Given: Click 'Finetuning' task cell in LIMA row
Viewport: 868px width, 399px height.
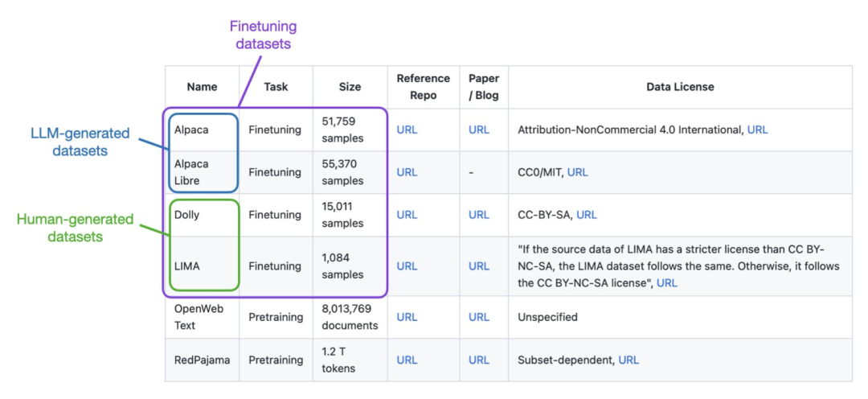Looking at the screenshot, I should click(276, 266).
